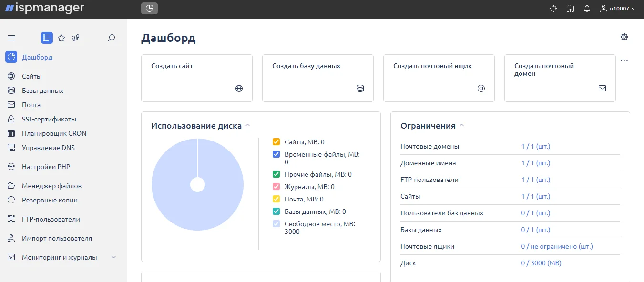Viewport: 644px width, 282px height.
Task: Click the sidebar search magnifier icon
Action: pyautogui.click(x=112, y=38)
